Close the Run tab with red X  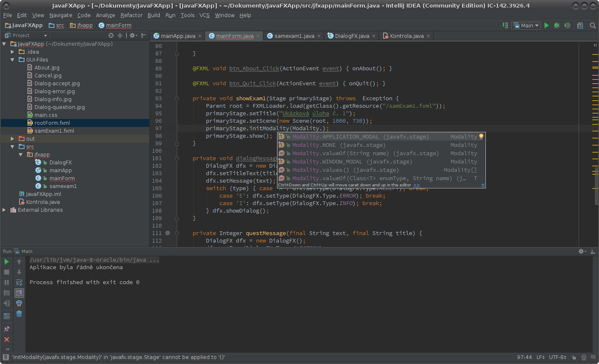point(7,339)
